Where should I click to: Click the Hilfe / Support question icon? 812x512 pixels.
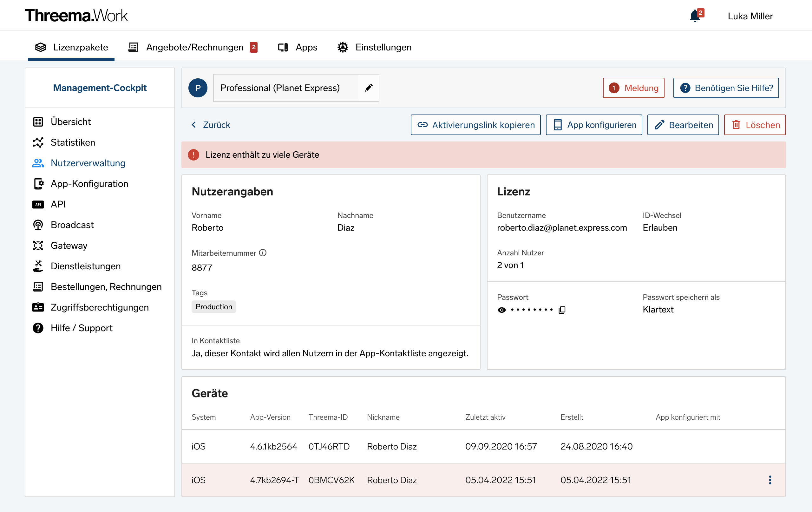(38, 328)
